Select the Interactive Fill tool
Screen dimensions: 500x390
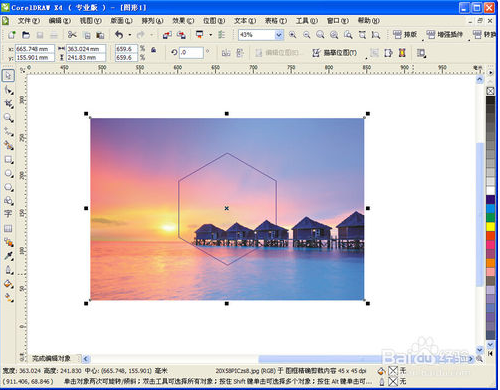click(x=8, y=297)
